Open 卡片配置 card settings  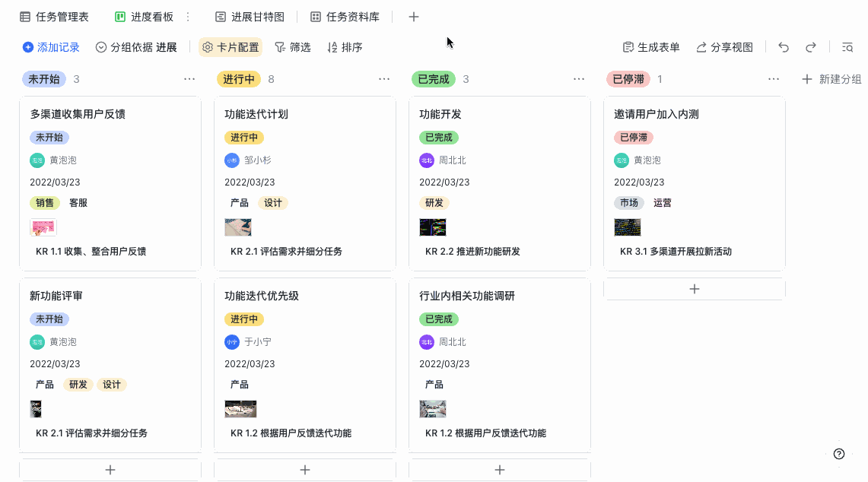click(x=231, y=47)
